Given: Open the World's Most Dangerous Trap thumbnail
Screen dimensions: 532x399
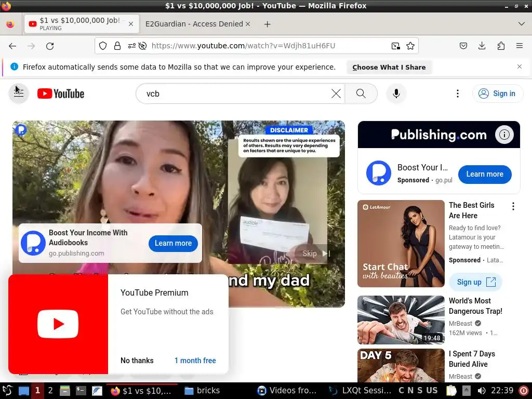Looking at the screenshot, I should (401, 320).
